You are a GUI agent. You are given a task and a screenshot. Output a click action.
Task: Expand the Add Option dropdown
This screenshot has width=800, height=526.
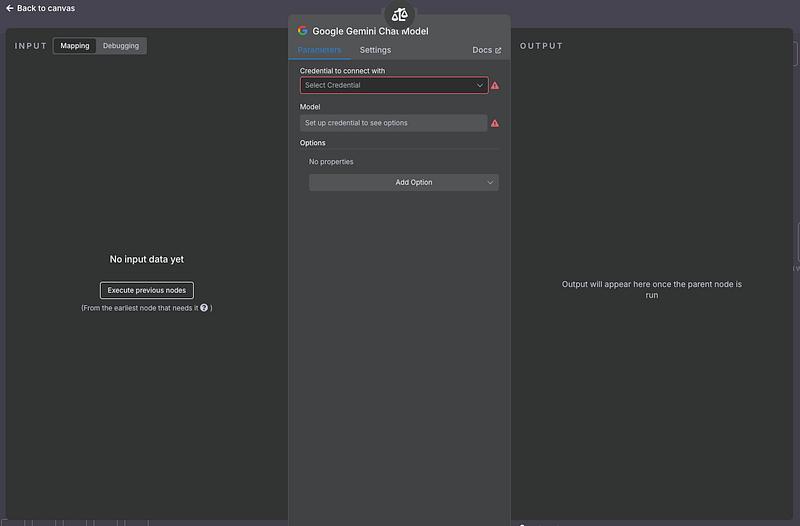403,182
